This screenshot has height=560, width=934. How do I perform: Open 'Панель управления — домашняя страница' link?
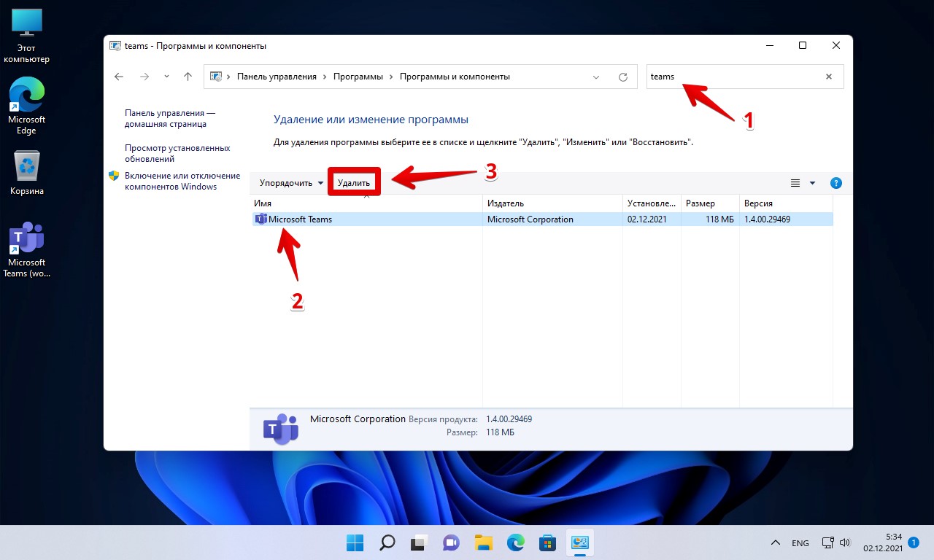tap(170, 119)
